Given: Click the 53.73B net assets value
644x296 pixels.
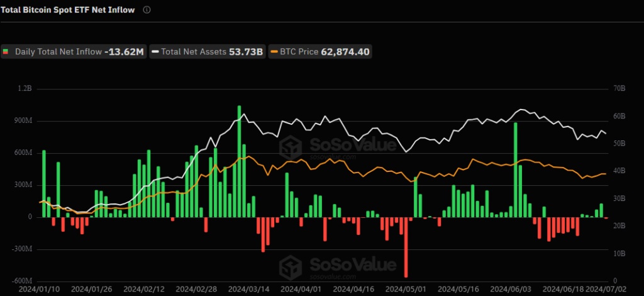Looking at the screenshot, I should (246, 52).
